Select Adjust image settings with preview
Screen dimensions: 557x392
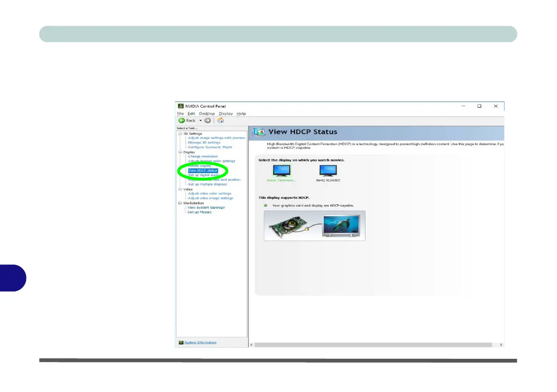pyautogui.click(x=217, y=138)
